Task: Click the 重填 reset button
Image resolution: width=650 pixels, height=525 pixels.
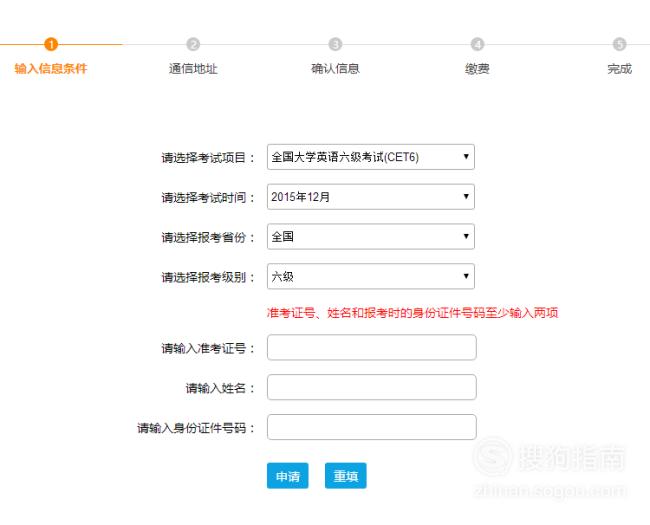Action: click(346, 476)
